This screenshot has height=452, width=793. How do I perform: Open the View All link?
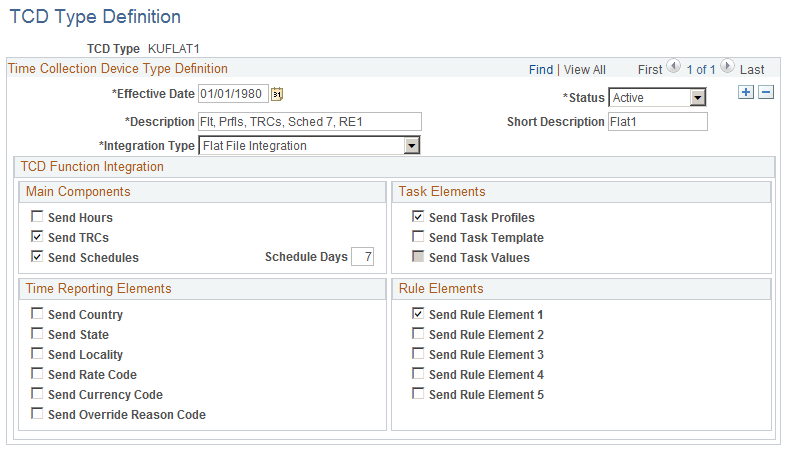click(585, 70)
